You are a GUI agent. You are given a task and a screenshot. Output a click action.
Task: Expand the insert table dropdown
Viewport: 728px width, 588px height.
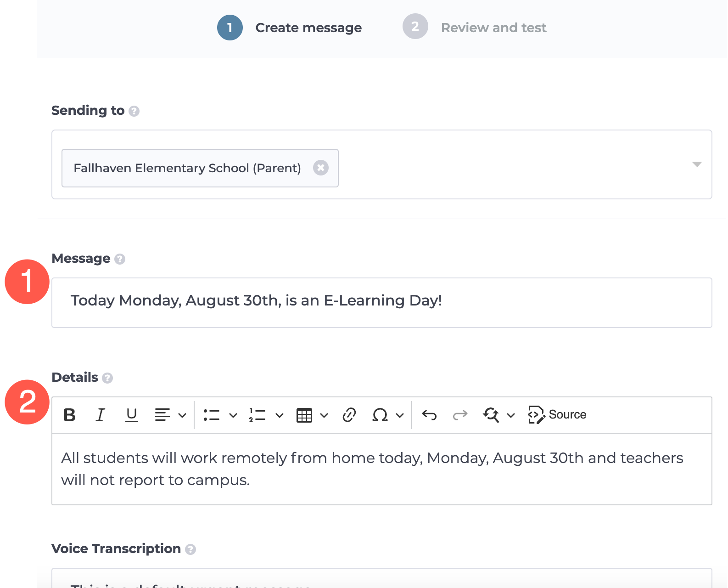point(324,415)
